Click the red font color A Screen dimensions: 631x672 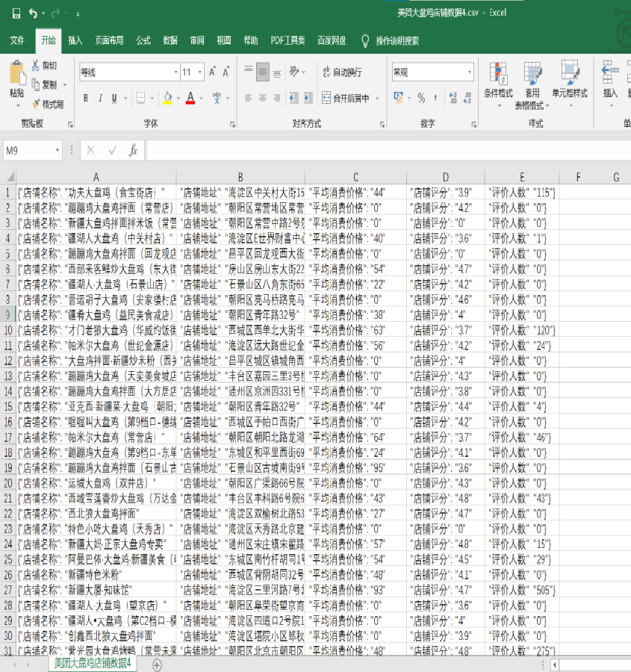pyautogui.click(x=190, y=98)
